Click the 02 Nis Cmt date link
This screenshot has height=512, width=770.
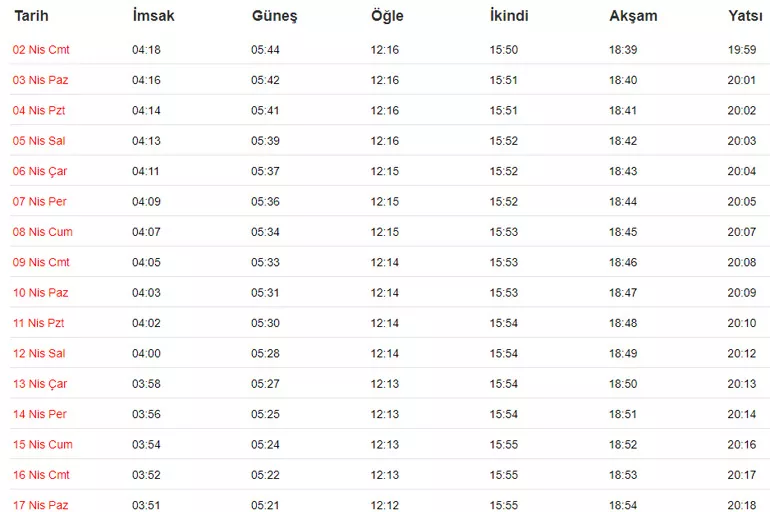coord(41,50)
